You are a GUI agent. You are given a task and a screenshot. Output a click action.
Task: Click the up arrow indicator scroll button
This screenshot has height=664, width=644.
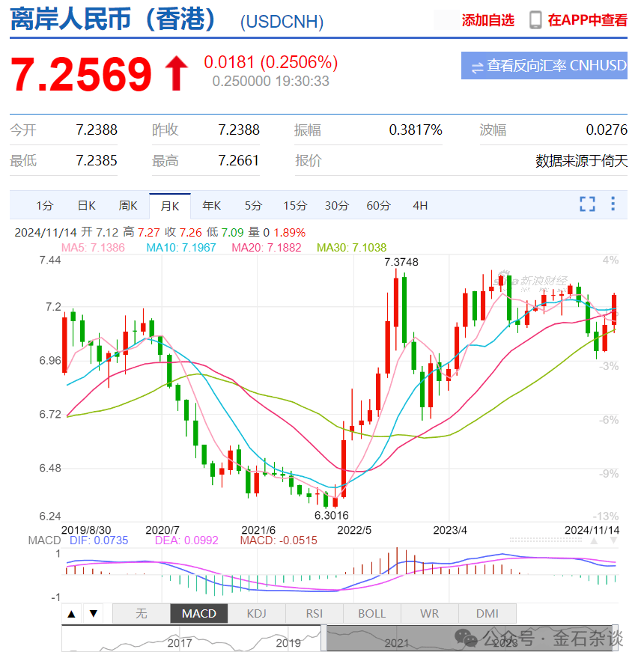point(71,613)
